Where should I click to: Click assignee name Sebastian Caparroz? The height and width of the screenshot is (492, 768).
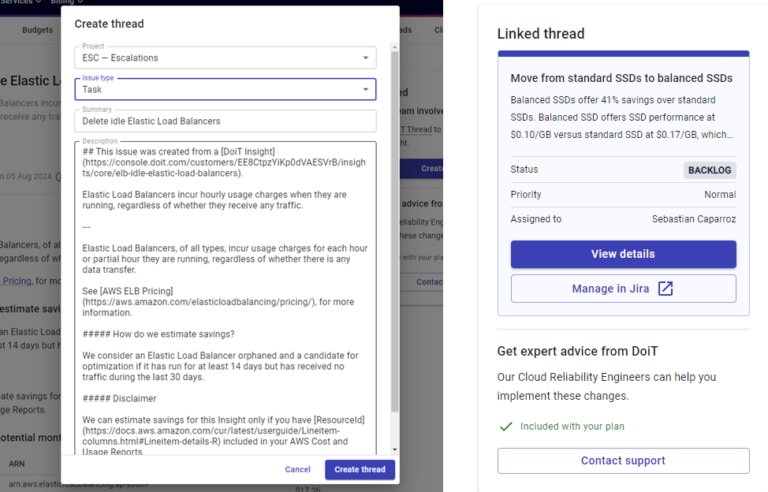694,219
